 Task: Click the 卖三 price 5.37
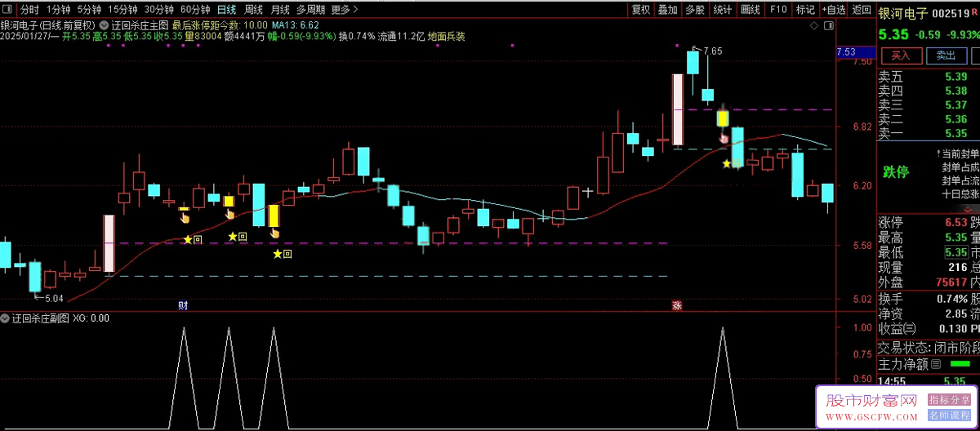click(955, 105)
